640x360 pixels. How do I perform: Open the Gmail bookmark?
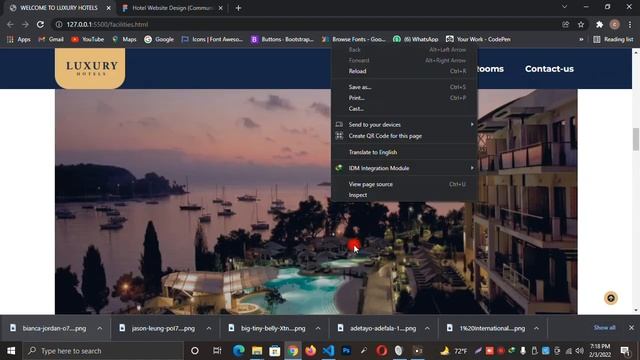(x=51, y=39)
